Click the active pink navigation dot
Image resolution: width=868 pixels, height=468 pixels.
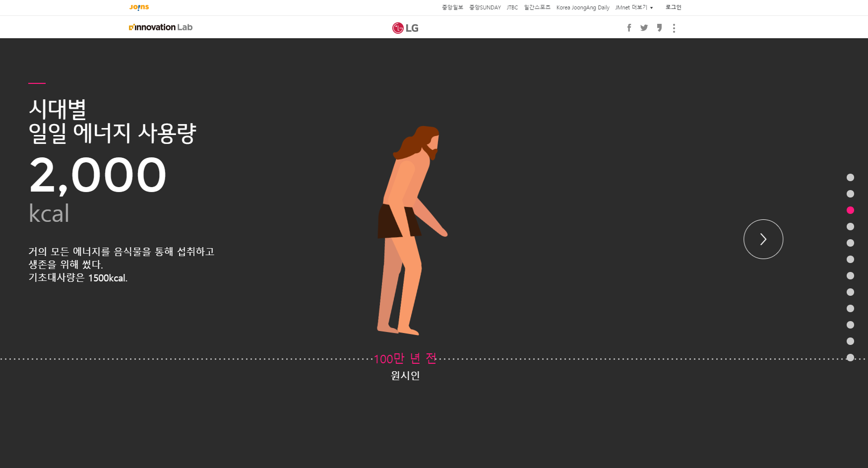(850, 210)
